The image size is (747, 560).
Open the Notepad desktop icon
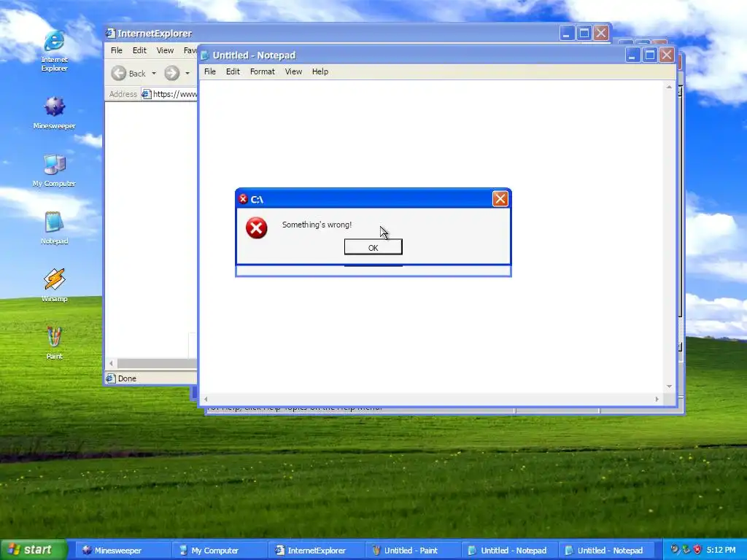pos(54,228)
